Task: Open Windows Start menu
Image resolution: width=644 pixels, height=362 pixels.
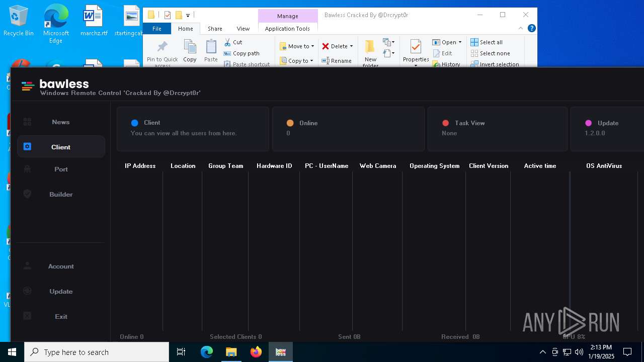Action: click(x=12, y=352)
